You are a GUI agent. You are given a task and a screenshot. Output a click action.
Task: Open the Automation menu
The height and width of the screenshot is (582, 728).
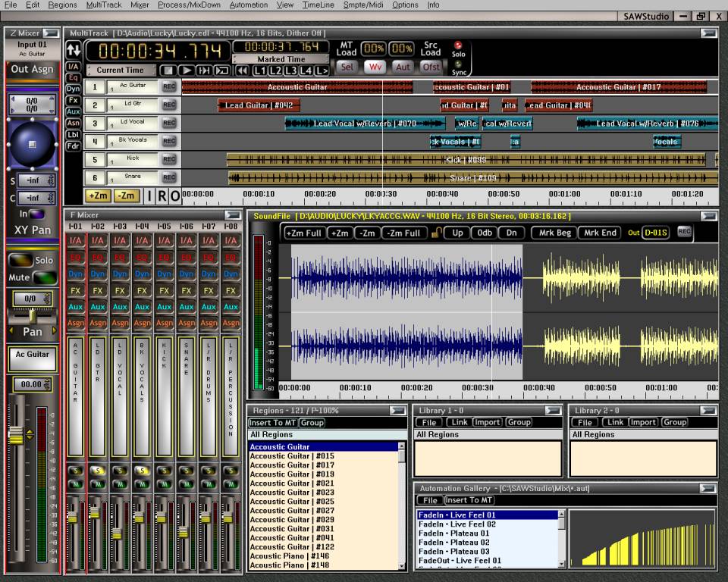[248, 5]
